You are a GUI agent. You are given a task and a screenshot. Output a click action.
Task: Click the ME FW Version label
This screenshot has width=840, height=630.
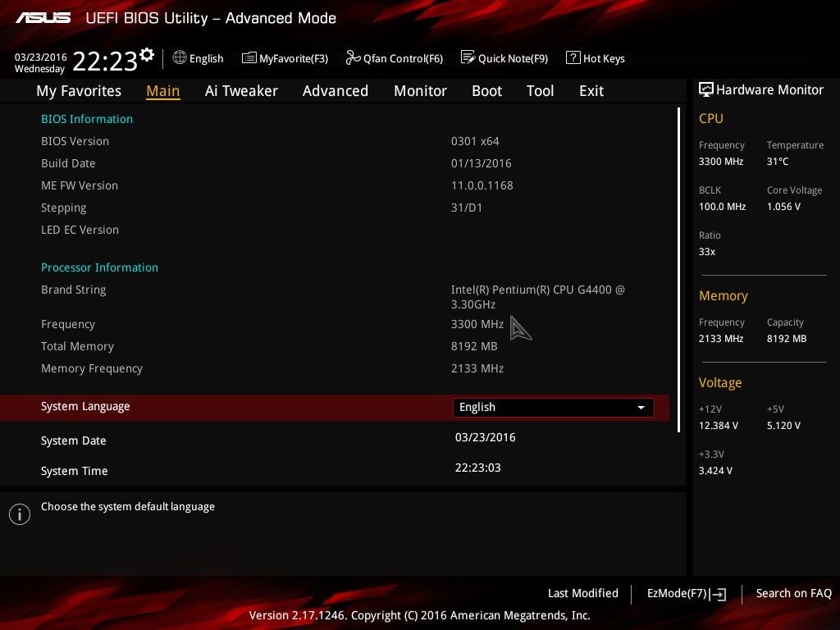[80, 185]
